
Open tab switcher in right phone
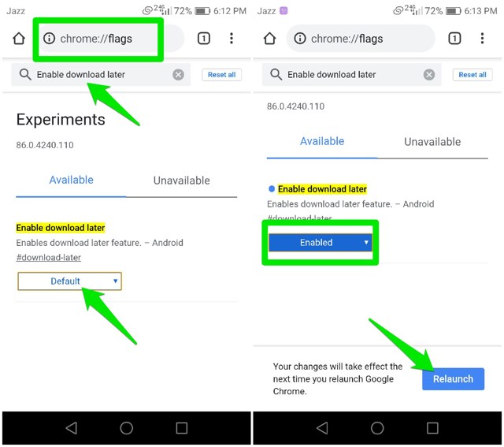(454, 39)
